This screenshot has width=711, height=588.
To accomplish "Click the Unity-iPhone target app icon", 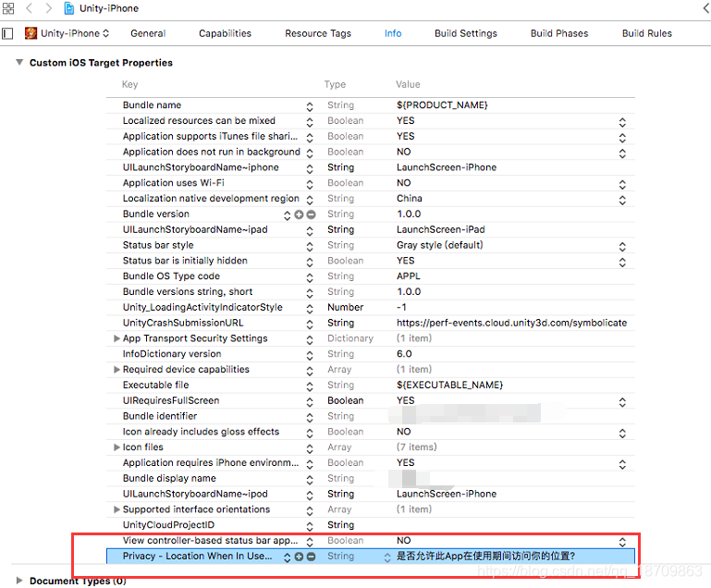I will (31, 33).
